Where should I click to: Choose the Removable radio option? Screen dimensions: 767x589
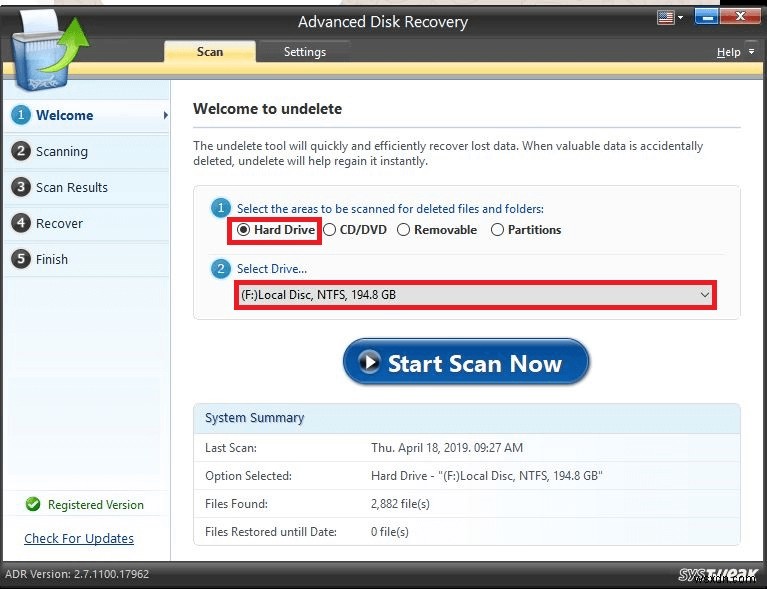point(404,230)
